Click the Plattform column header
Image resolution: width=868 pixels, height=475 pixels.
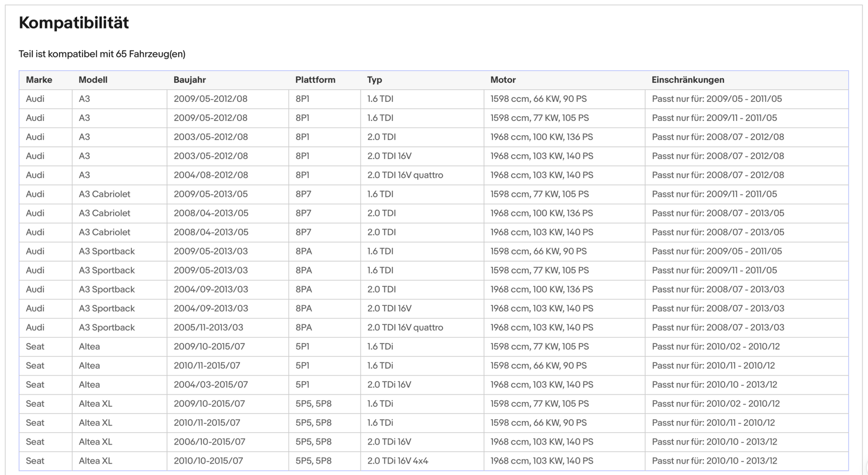[x=315, y=80]
